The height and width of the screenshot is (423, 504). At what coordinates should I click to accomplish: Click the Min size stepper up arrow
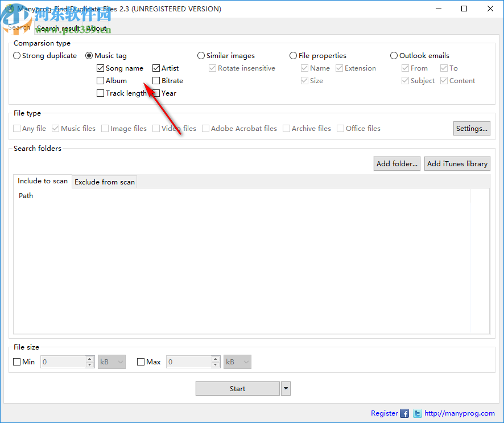coord(89,359)
